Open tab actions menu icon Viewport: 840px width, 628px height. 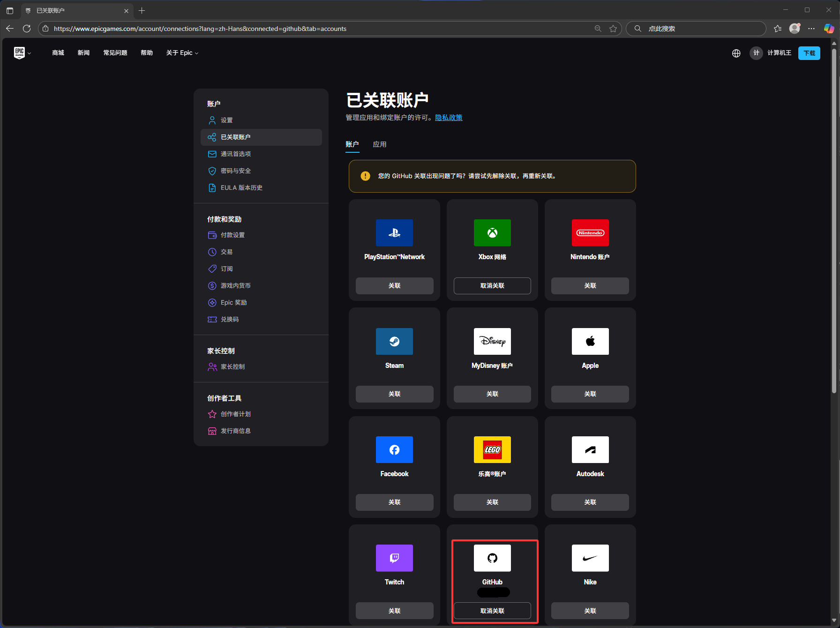click(10, 10)
